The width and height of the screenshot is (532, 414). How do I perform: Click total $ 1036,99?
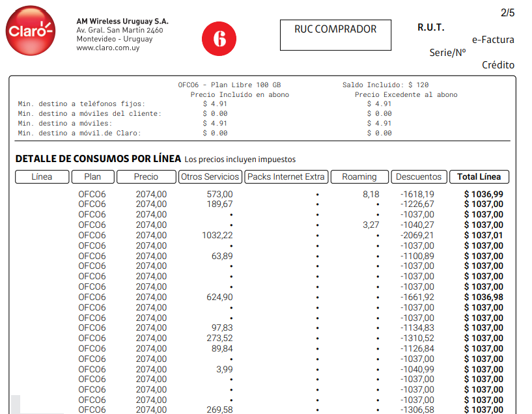pyautogui.click(x=483, y=194)
